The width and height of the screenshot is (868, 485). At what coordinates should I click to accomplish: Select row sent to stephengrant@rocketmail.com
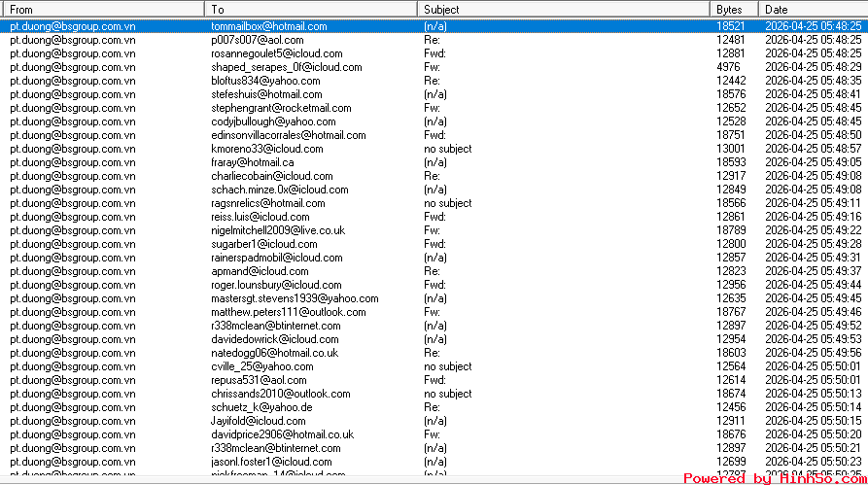pos(434,108)
